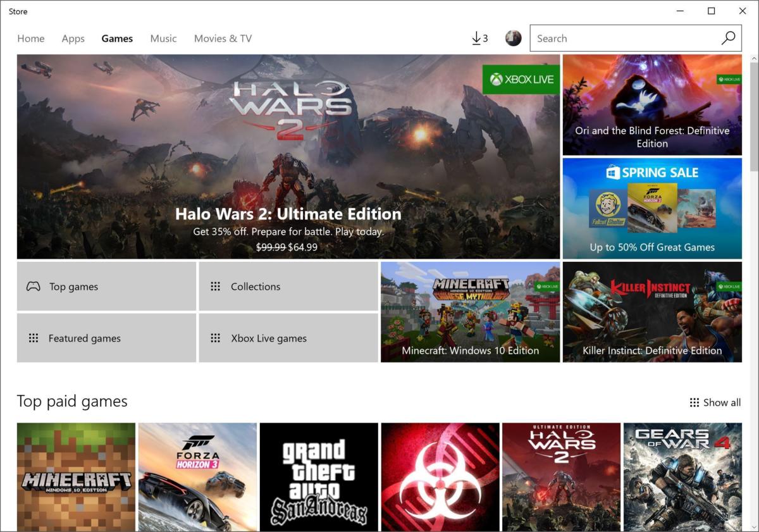
Task: Click the grid icon next to Show all
Action: click(x=694, y=402)
